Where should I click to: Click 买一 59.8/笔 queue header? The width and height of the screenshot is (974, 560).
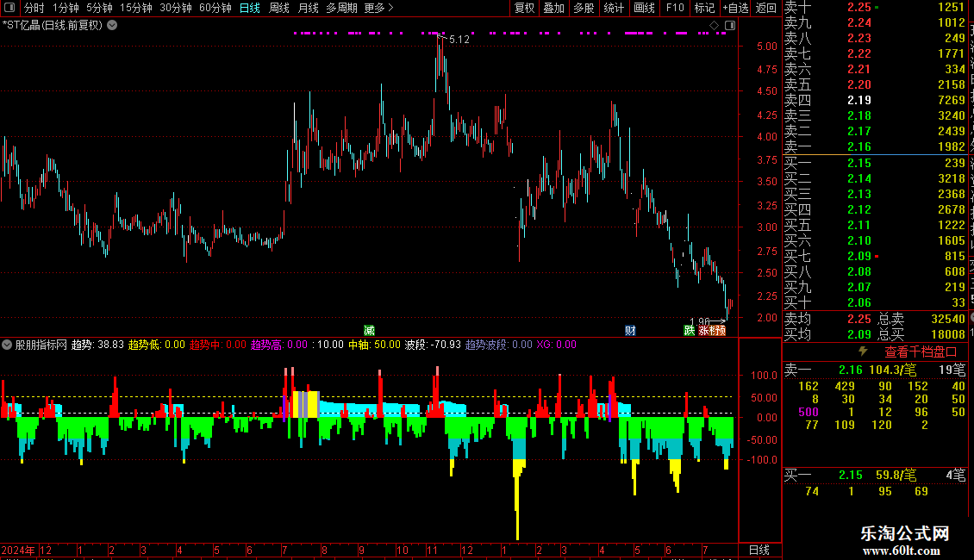875,476
